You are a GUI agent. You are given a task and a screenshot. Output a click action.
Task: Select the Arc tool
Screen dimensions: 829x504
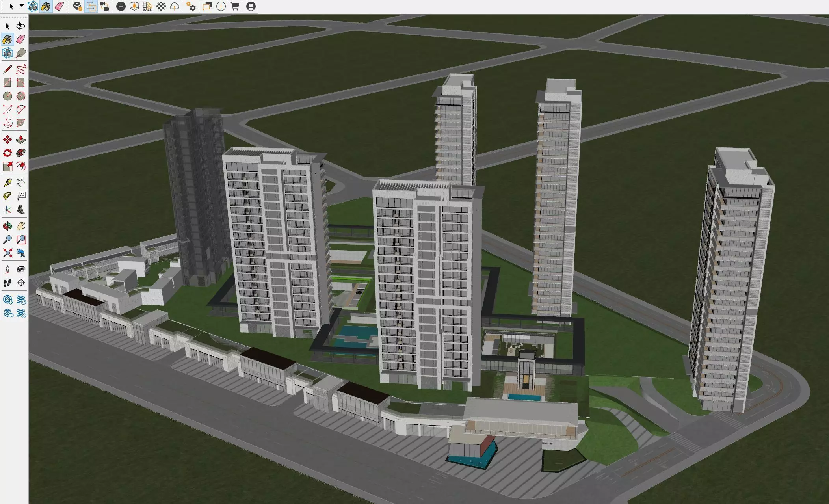pos(7,110)
